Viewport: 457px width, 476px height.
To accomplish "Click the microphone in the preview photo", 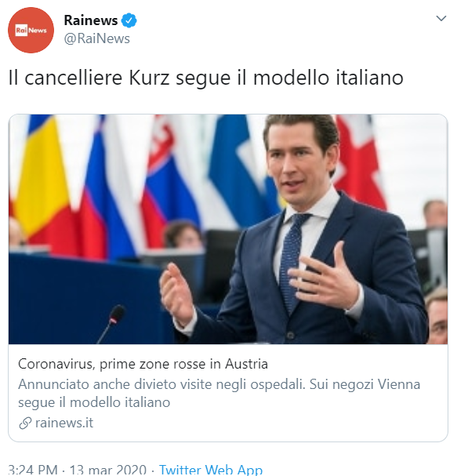I will 113,323.
